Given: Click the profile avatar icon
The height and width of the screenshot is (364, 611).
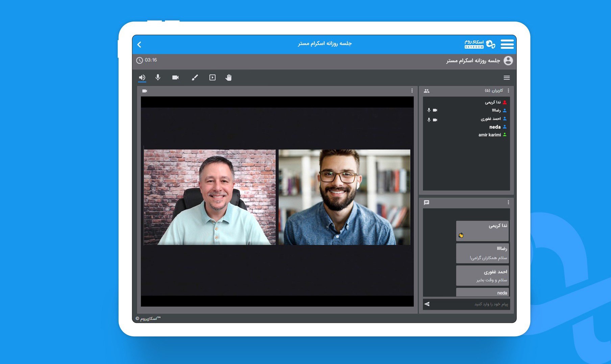Looking at the screenshot, I should (x=508, y=61).
